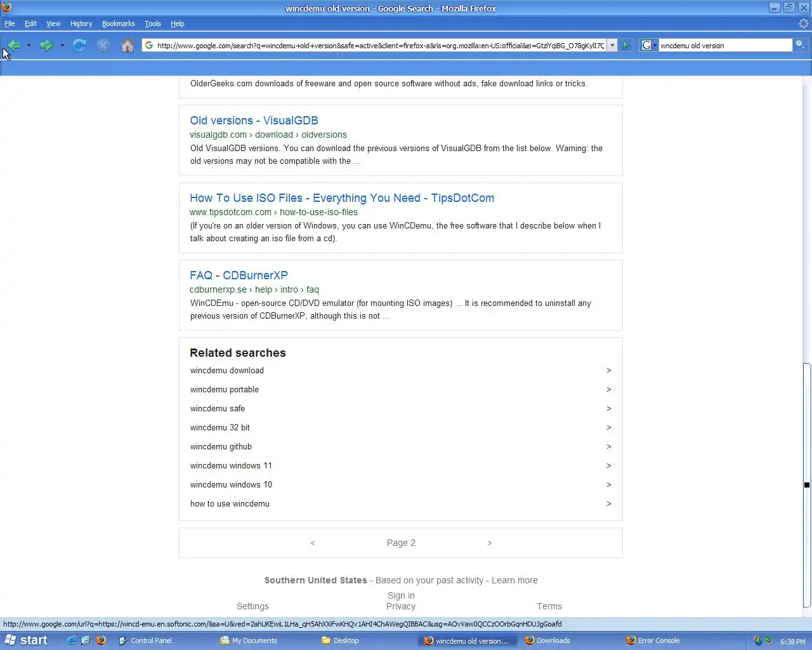Viewport: 812px width, 650px height.
Task: Select related search wincdemu portable
Action: click(224, 390)
